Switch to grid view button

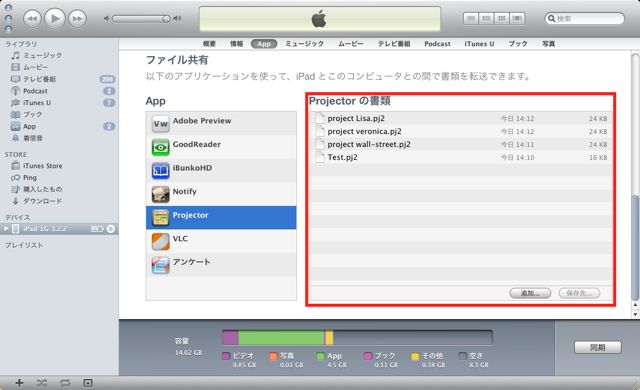[502, 18]
